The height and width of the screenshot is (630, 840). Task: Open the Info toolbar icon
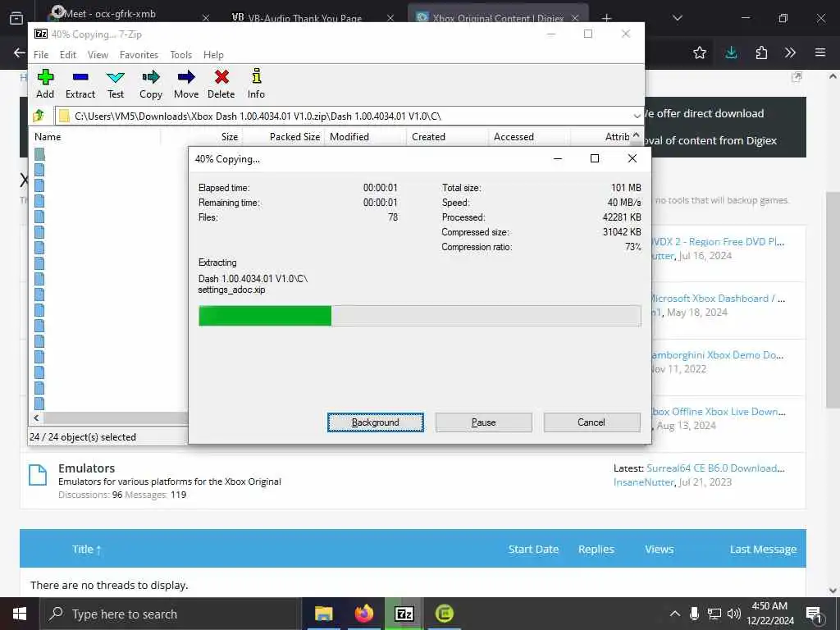coord(256,84)
